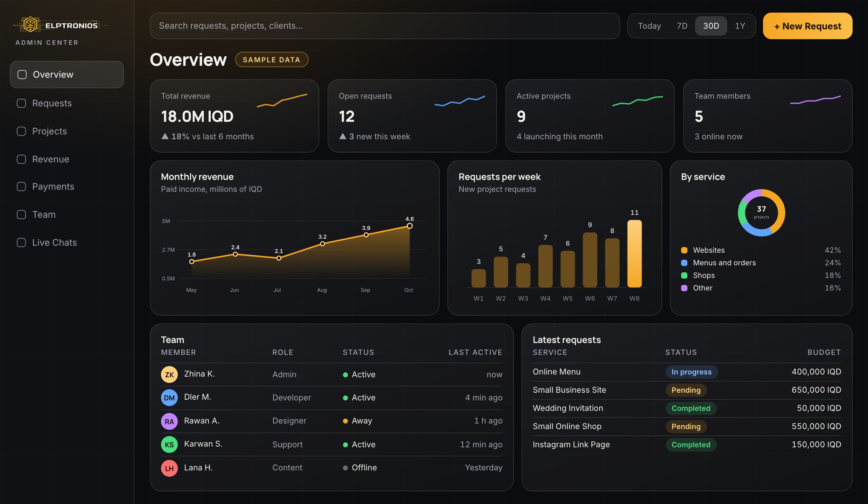Click the Live Chats sidebar icon
This screenshot has height=504, width=868.
pyautogui.click(x=21, y=243)
